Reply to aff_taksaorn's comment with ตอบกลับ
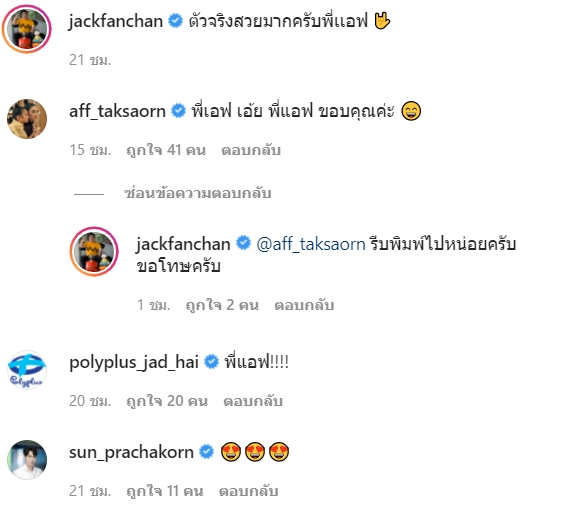Screen dimensions: 573x518 point(251,150)
